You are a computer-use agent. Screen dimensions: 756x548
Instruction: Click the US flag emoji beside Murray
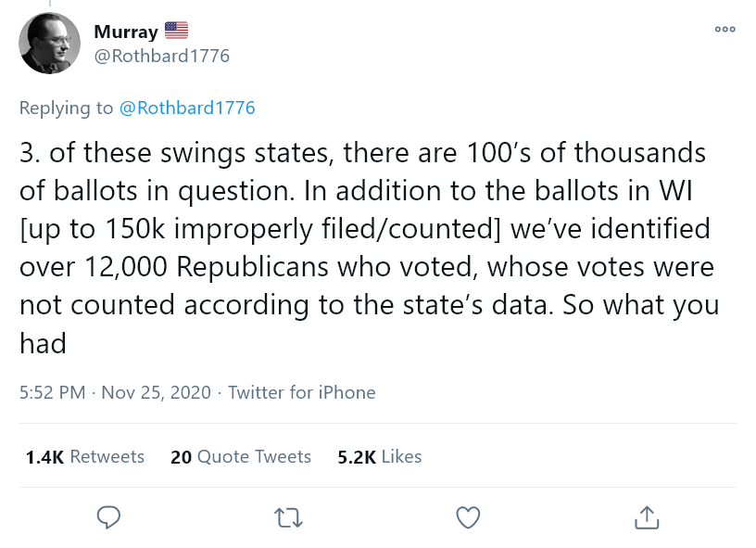[x=177, y=32]
